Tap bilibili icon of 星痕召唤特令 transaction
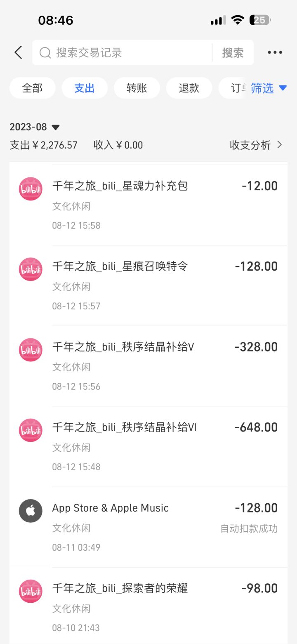 (31, 269)
